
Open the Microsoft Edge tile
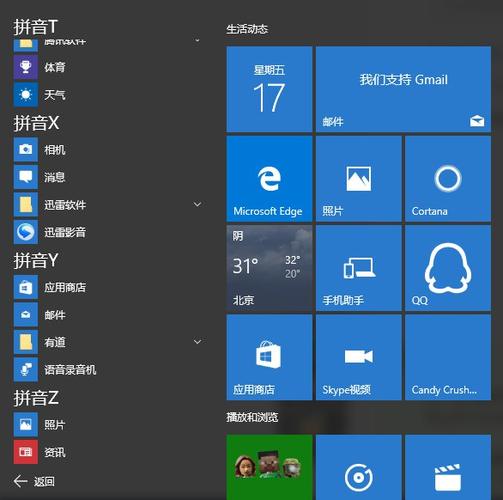tap(269, 179)
